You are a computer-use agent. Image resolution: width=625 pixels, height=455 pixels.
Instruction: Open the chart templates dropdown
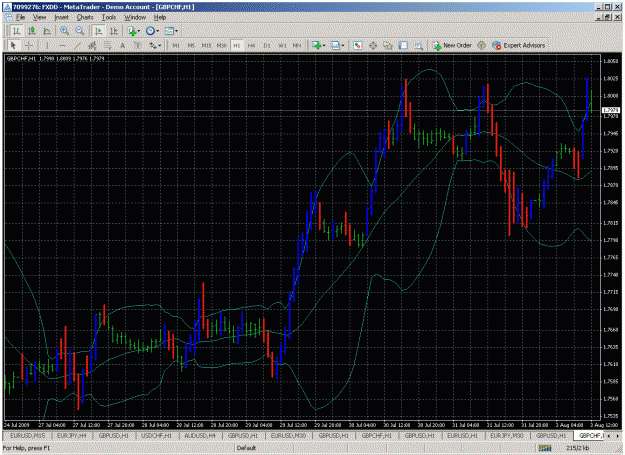171,31
